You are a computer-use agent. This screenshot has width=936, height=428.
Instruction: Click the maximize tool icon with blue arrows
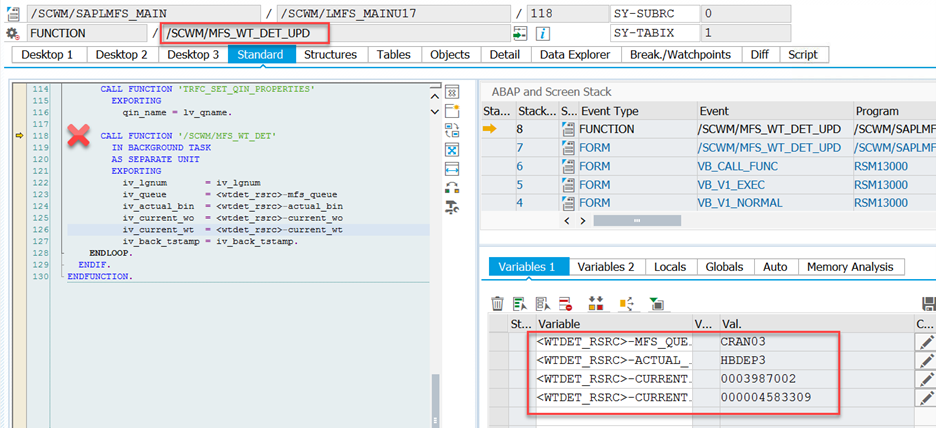(452, 149)
